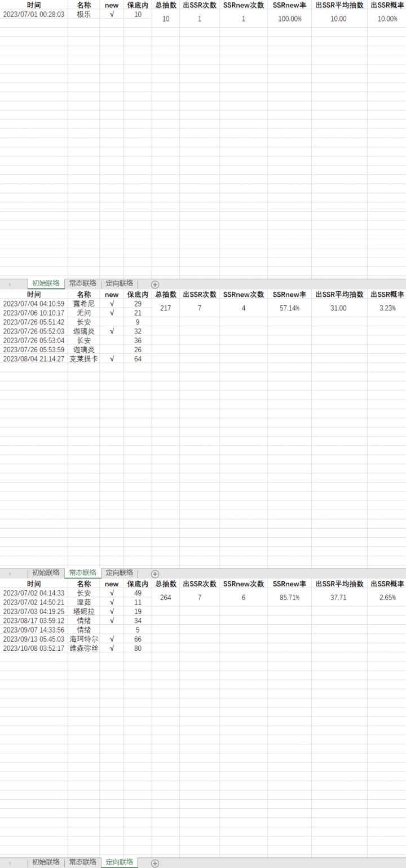
Task: Select the 迦璃炎 cell in the 05:52:03 row
Action: coord(83,331)
